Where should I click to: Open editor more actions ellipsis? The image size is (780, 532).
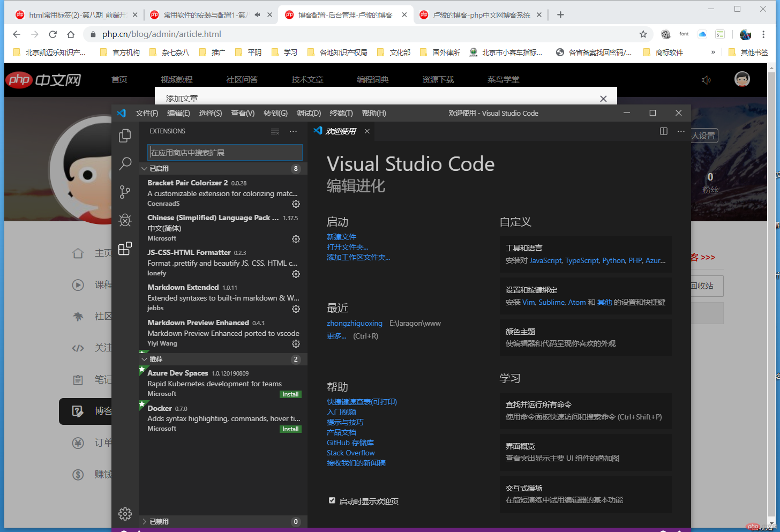pos(681,131)
